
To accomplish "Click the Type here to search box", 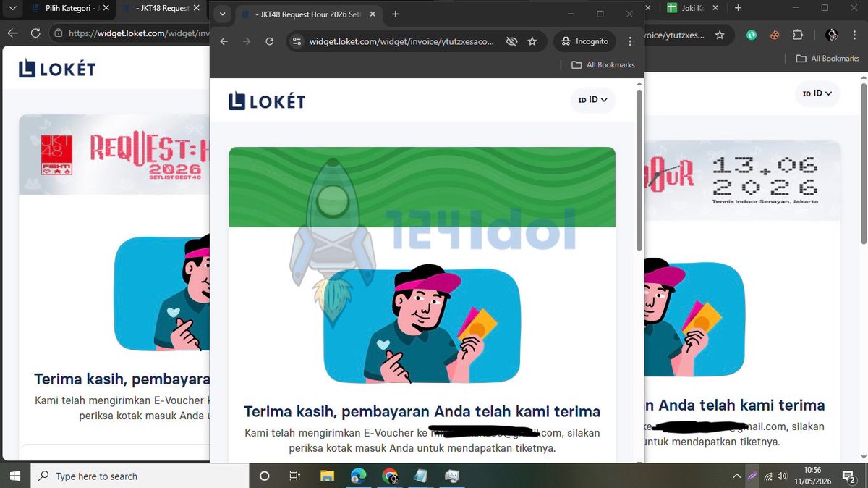I will tap(140, 476).
